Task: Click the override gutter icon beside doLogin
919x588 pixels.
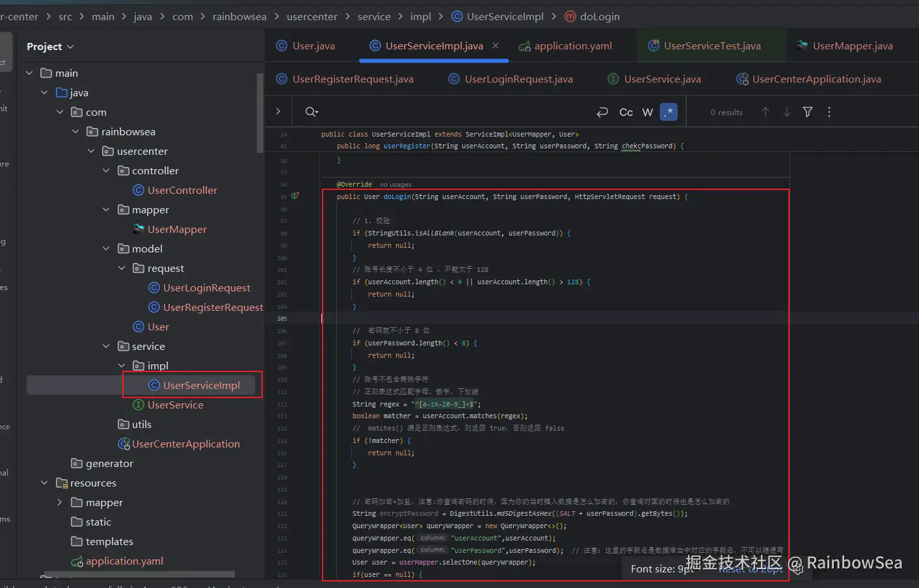Action: pos(295,196)
